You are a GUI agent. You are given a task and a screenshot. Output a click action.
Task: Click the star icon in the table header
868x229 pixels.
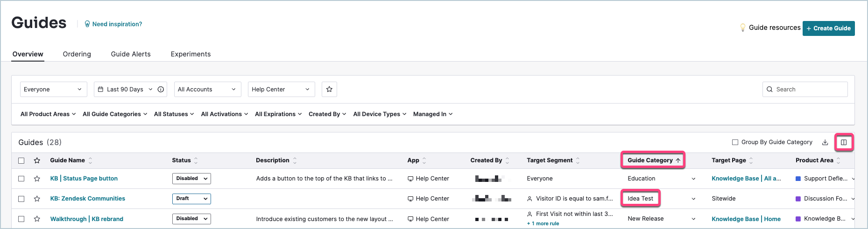coord(37,160)
